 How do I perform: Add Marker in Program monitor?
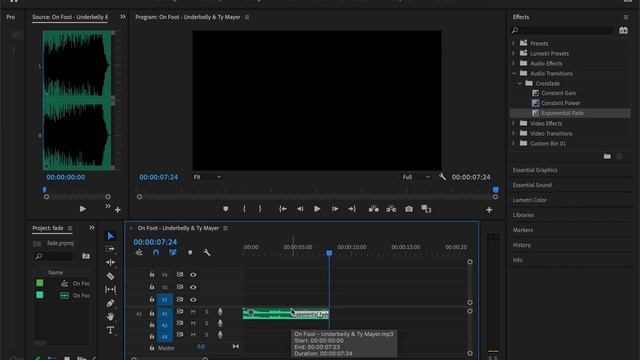coord(226,209)
